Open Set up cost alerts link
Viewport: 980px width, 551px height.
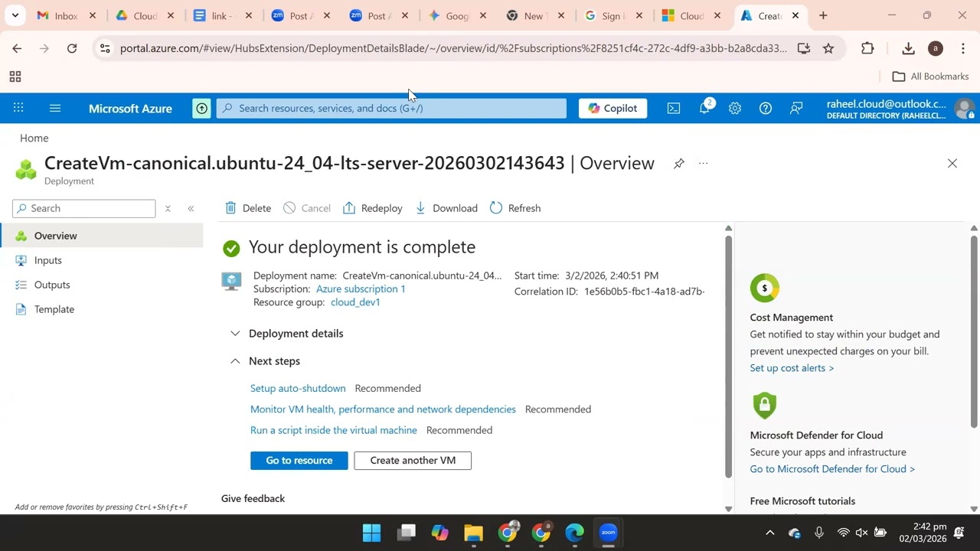792,368
